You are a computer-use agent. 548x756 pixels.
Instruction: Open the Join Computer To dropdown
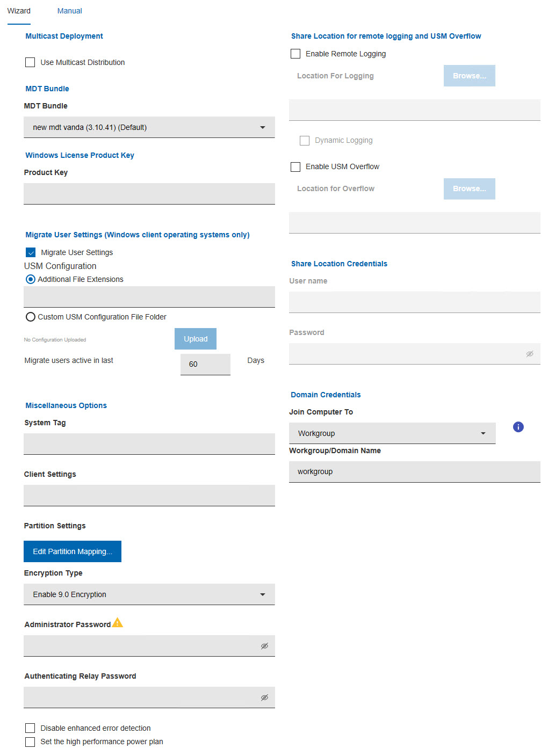click(392, 433)
